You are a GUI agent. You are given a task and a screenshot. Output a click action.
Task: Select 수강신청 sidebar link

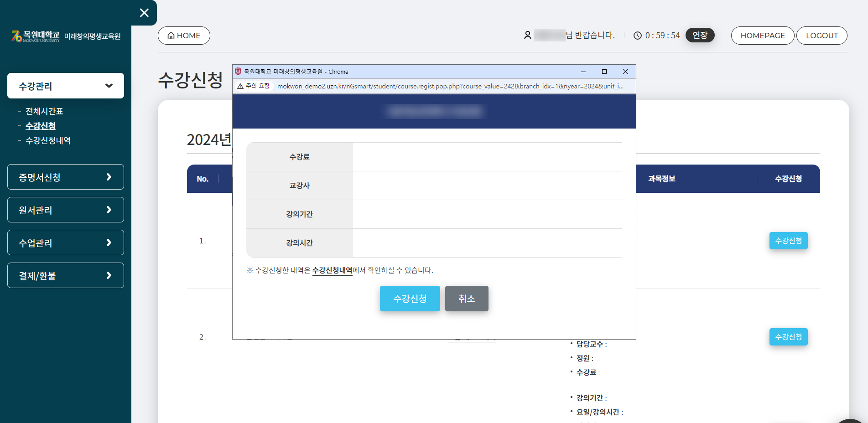pyautogui.click(x=41, y=126)
